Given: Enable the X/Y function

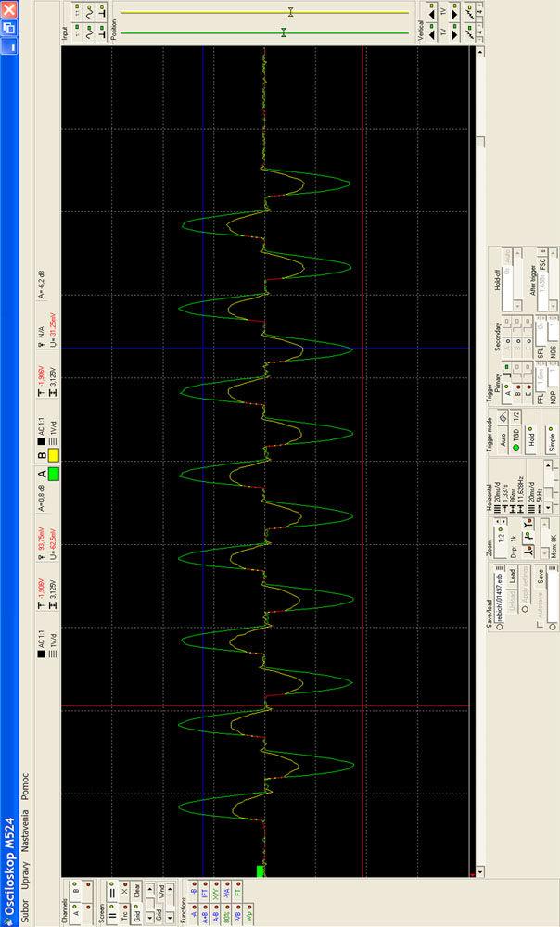Looking at the screenshot, I should pos(215,892).
